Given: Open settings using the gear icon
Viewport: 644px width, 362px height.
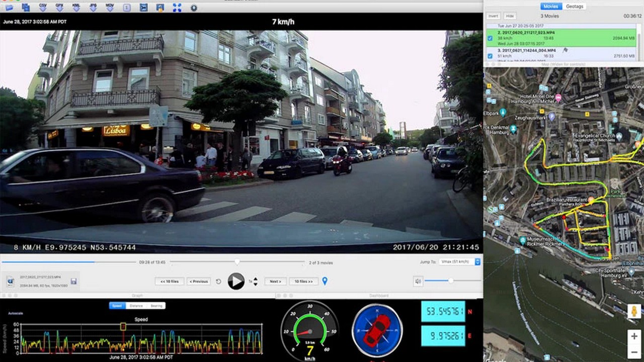Looking at the screenshot, I should [194, 7].
